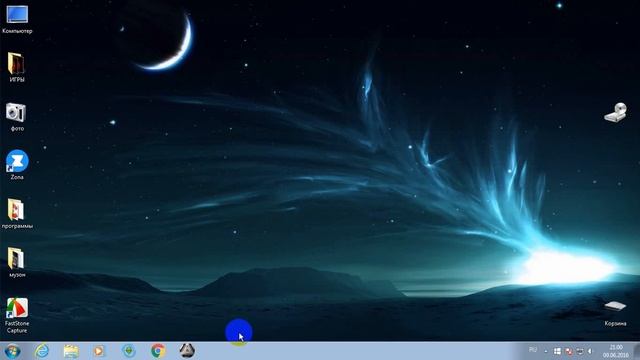Select the disc drive icon on desktop

615,112
